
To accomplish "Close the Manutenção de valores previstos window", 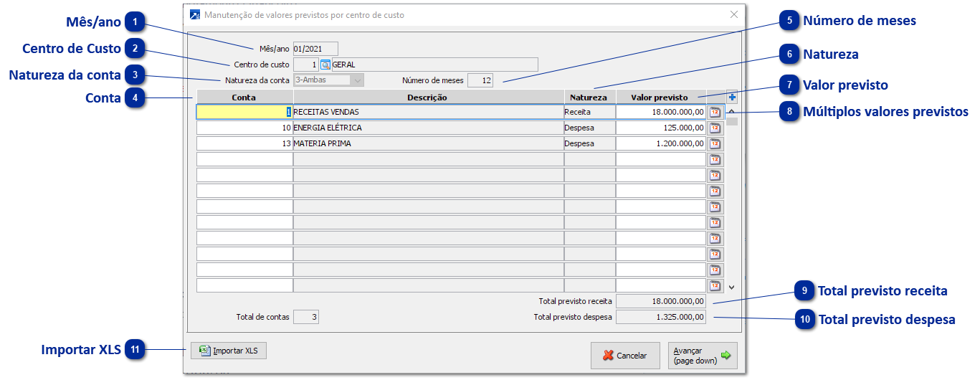I will tap(733, 14).
